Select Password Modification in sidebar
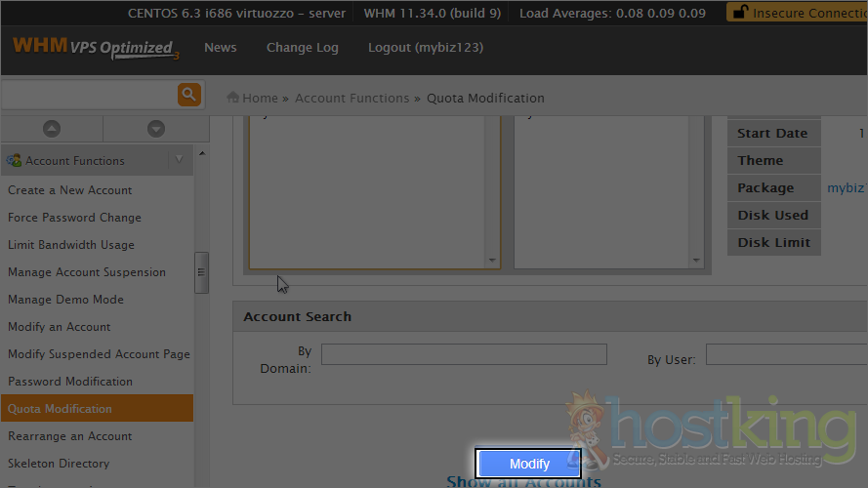Screen dimensions: 868x488 coord(70,382)
